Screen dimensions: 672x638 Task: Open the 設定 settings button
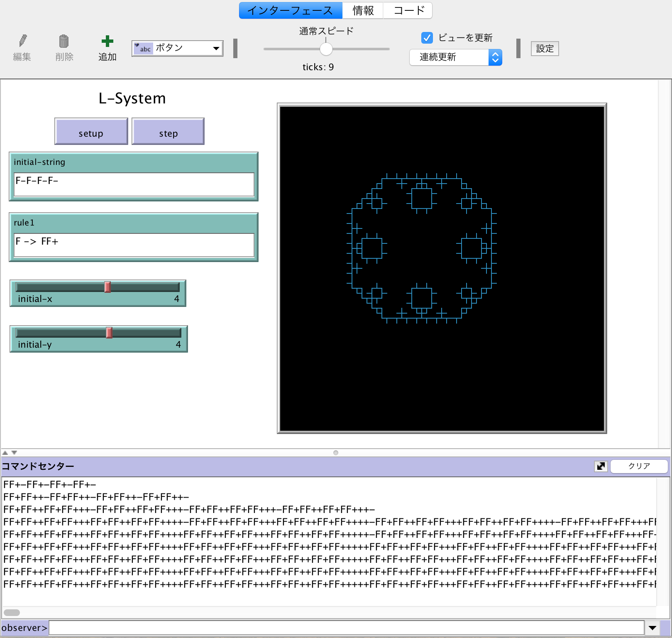click(545, 49)
